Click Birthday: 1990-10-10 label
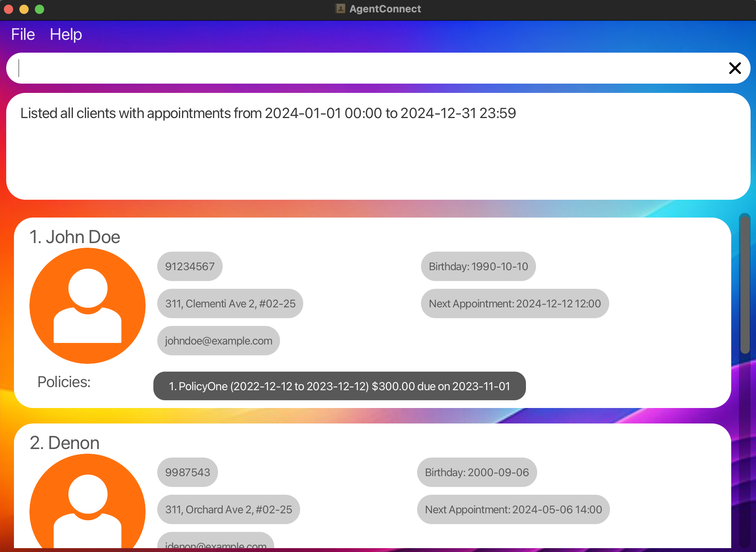756x552 pixels. coord(478,266)
